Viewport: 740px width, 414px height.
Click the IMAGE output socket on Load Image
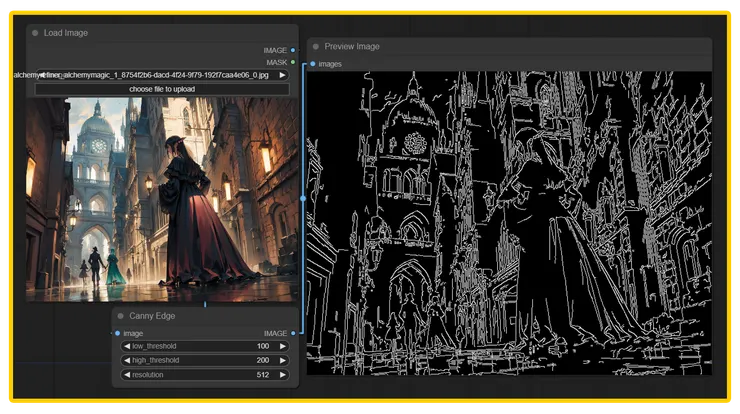(x=293, y=50)
